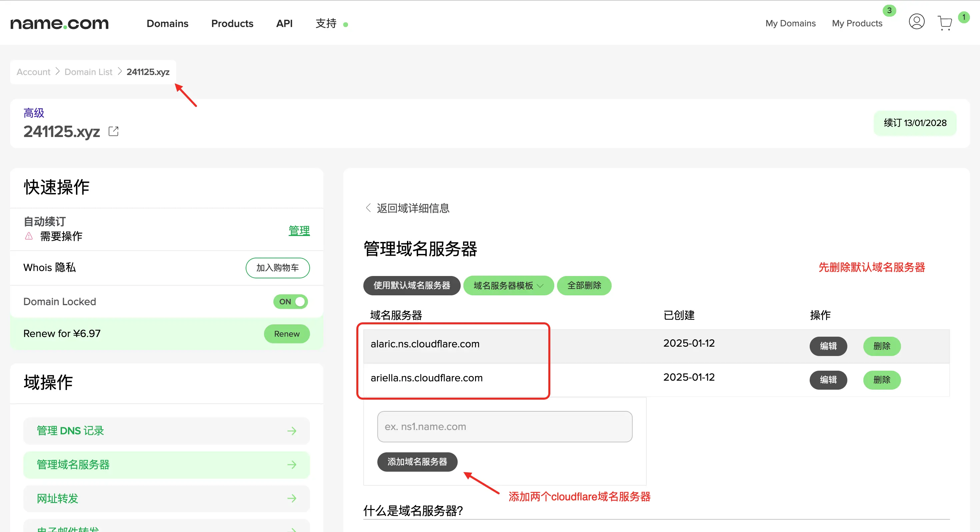This screenshot has height=532, width=980.
Task: Toggle the Domain Locked switch off
Action: click(291, 301)
